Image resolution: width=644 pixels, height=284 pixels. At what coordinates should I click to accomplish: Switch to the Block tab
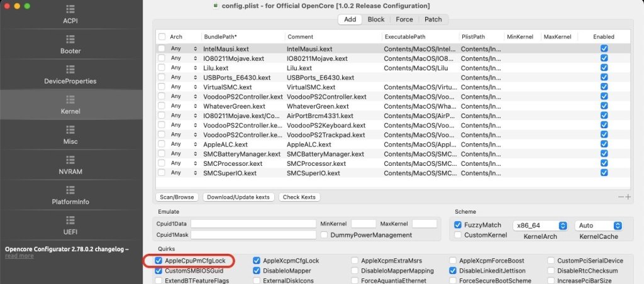pyautogui.click(x=376, y=19)
